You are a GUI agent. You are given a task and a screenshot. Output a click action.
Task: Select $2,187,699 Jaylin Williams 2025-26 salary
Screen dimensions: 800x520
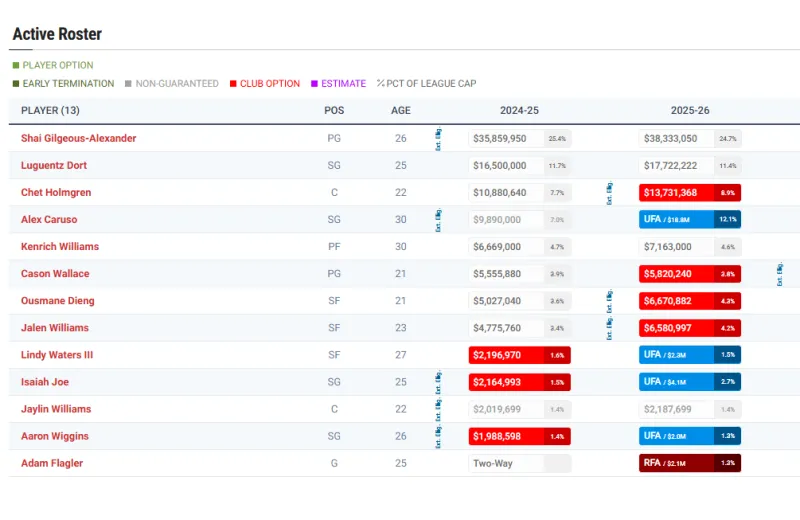click(x=690, y=409)
